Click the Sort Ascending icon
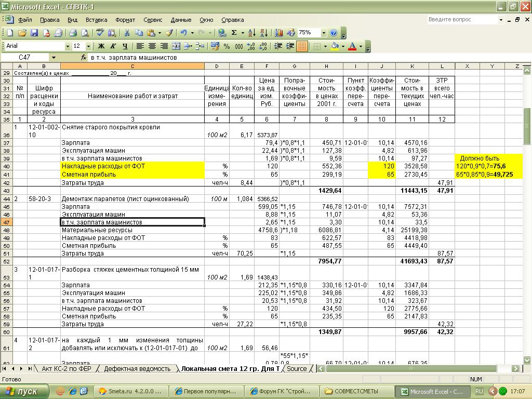This screenshot has width=532, height=399. click(x=251, y=33)
